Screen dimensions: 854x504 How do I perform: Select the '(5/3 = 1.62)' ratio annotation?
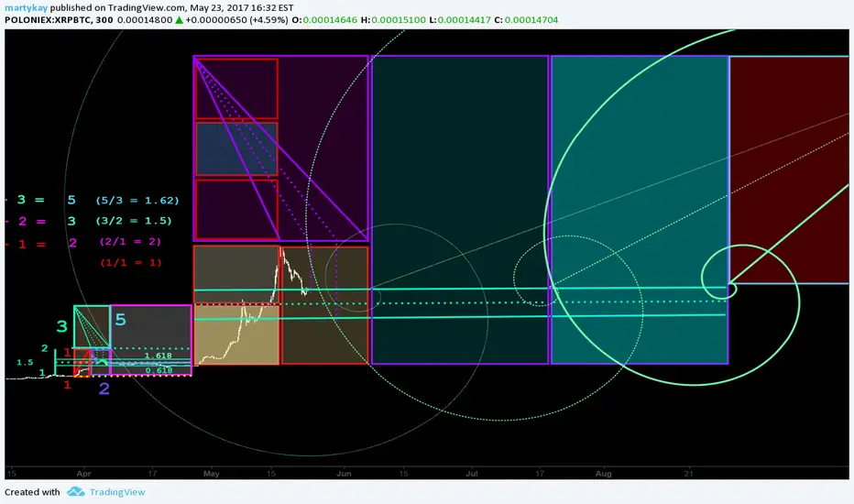click(137, 200)
